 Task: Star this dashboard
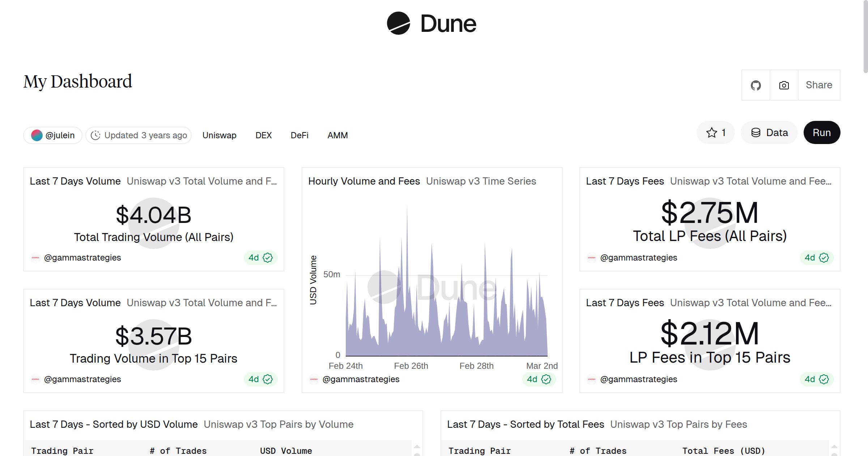coord(715,133)
